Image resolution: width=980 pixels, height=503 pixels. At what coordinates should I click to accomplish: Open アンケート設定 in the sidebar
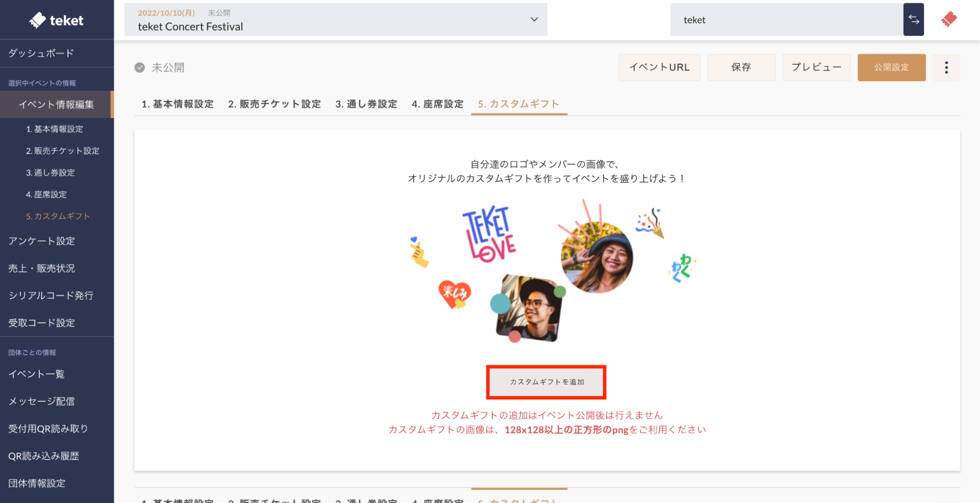(42, 241)
